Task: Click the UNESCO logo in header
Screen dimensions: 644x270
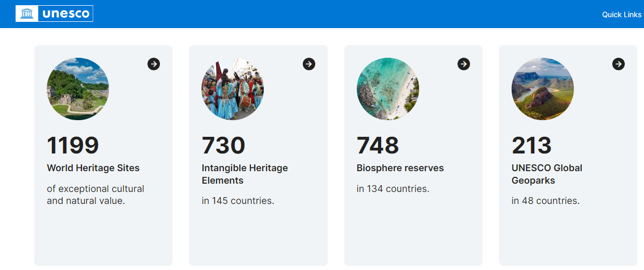Action: click(55, 14)
